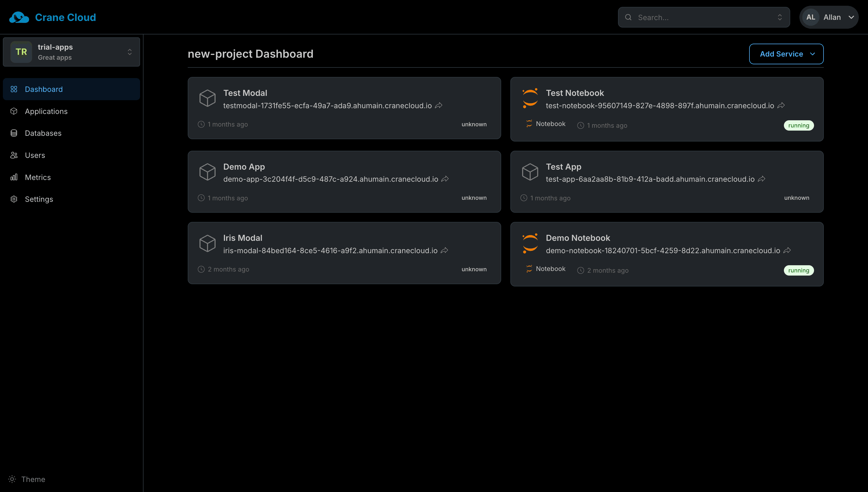
Task: Click the Demo App cube icon
Action: [208, 172]
